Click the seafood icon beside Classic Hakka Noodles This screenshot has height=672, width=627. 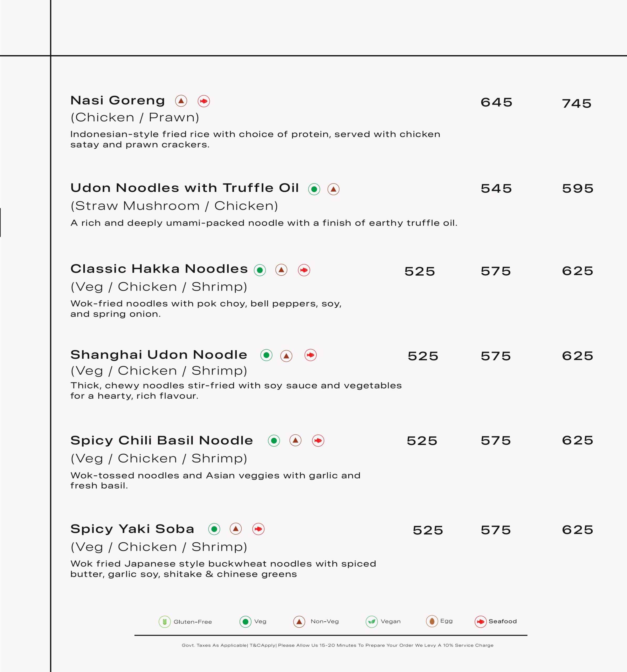coord(304,270)
